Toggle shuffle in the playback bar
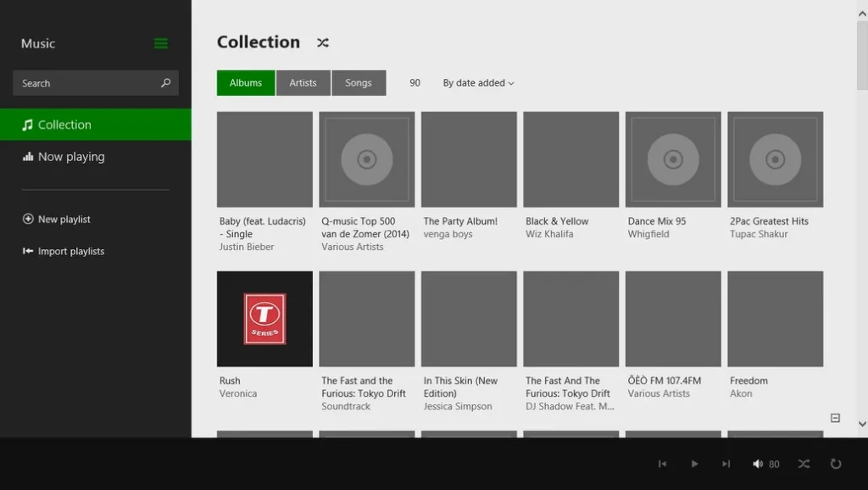This screenshot has height=490, width=868. (x=804, y=464)
